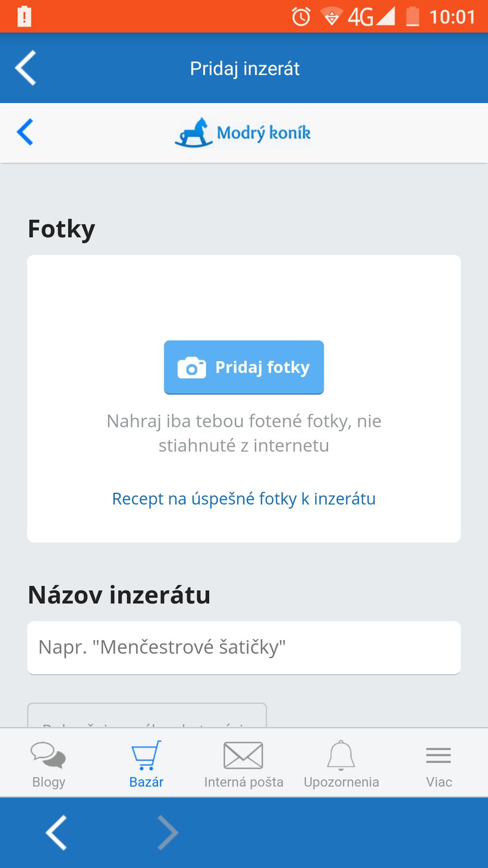Tap the battery status icon
The width and height of the screenshot is (488, 868).
413,17
